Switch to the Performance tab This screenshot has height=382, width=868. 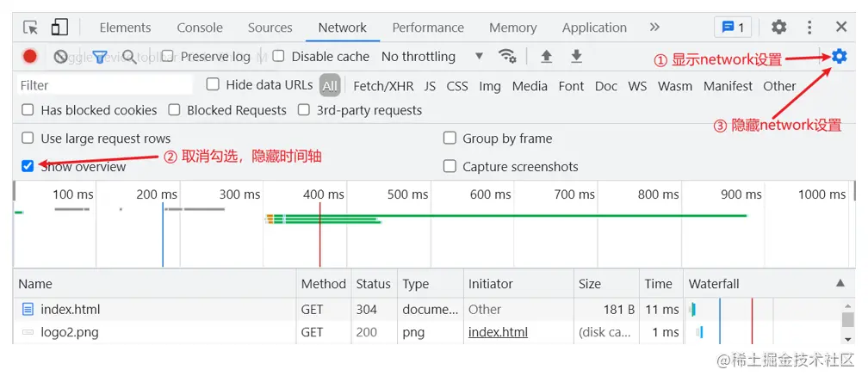[428, 28]
